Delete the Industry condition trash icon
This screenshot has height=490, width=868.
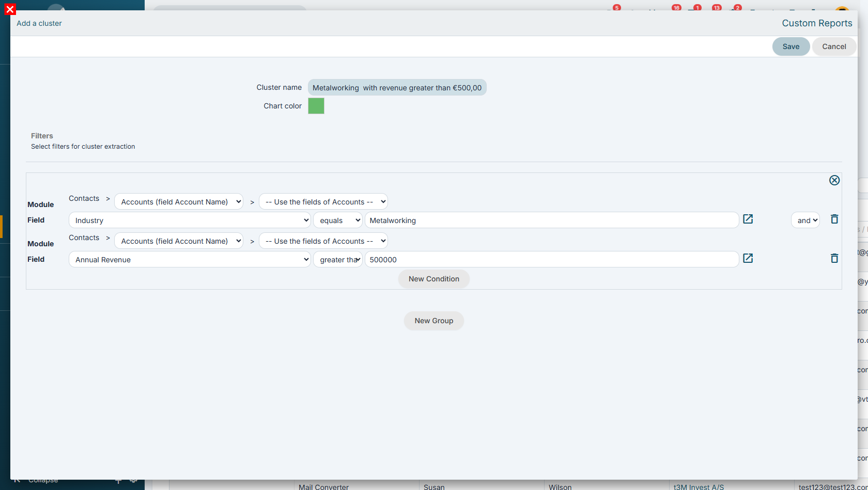tap(834, 219)
